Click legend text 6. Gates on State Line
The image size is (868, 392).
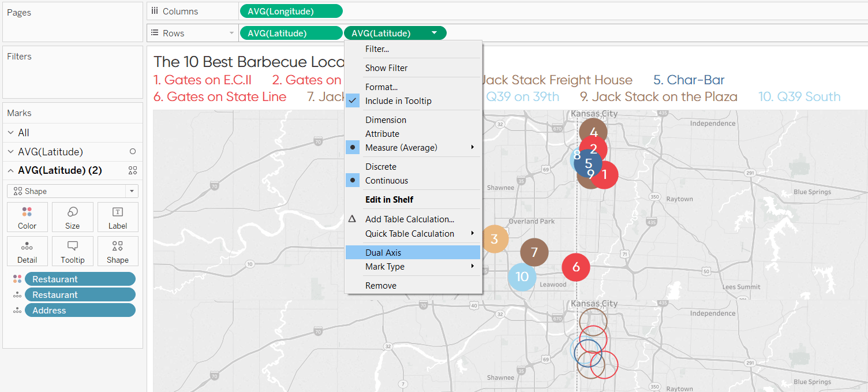coord(220,96)
